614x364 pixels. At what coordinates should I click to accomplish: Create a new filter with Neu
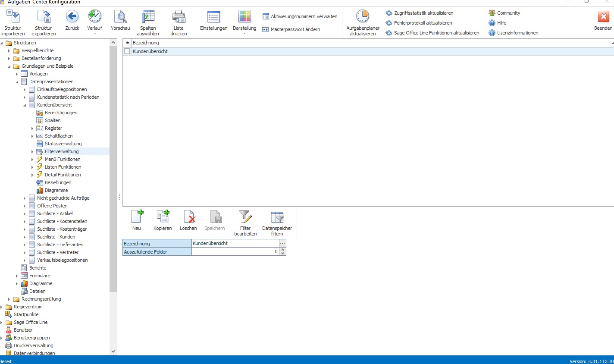pos(137,216)
